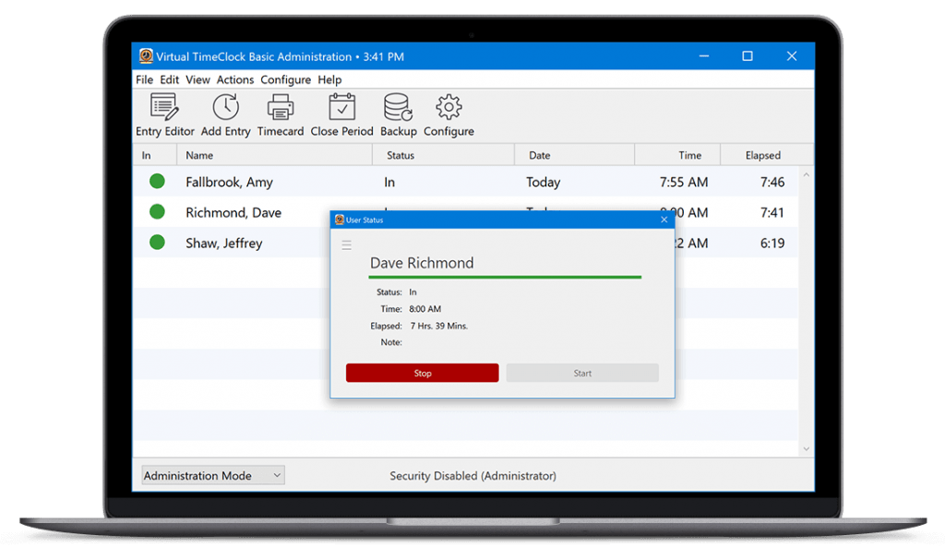This screenshot has height=560, width=945.
Task: Click the 6:19 elapsed value
Action: click(772, 244)
